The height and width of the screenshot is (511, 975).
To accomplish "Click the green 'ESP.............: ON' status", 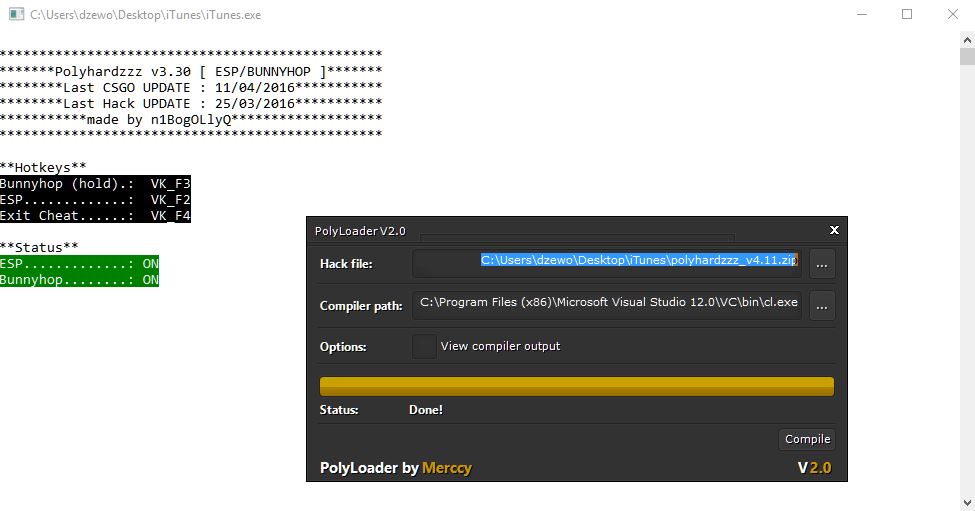I will (80, 264).
